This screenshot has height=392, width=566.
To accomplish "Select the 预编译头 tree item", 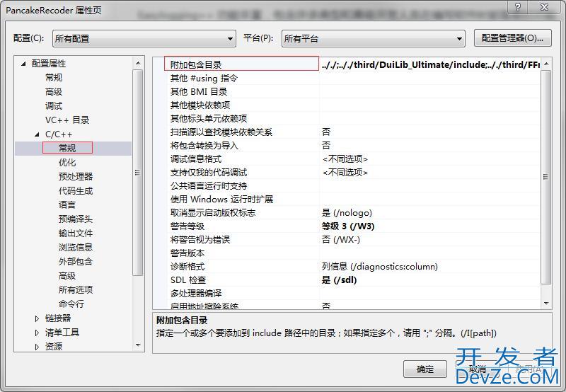I will (76, 219).
